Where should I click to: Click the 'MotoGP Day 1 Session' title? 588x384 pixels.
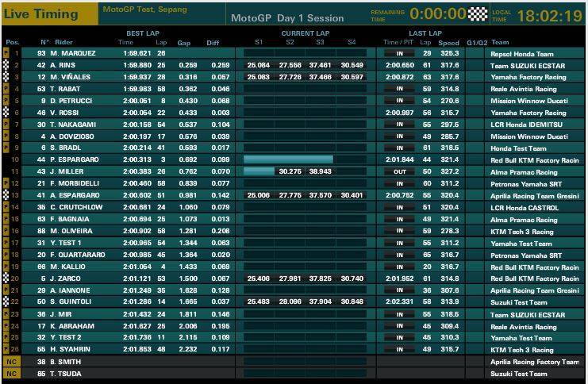[x=287, y=18]
